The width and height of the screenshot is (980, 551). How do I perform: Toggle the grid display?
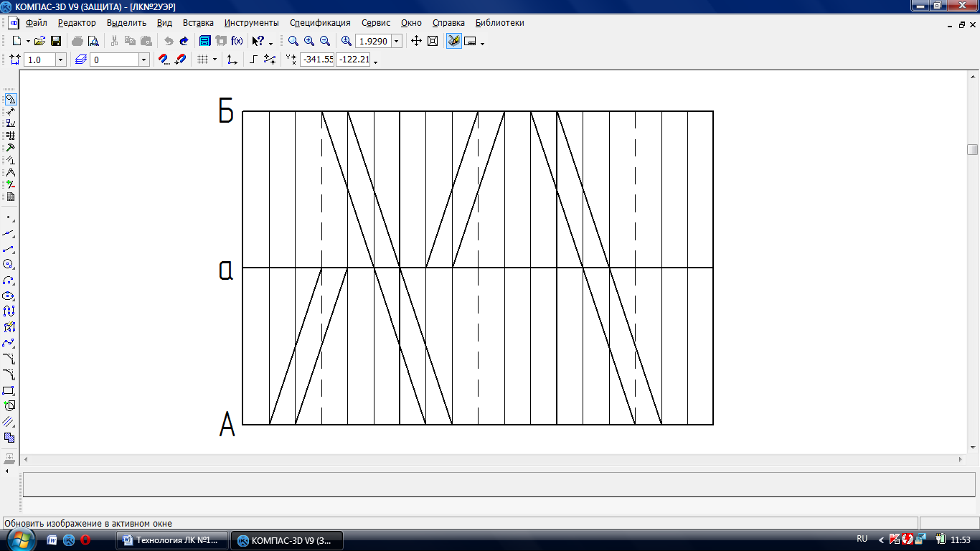202,60
